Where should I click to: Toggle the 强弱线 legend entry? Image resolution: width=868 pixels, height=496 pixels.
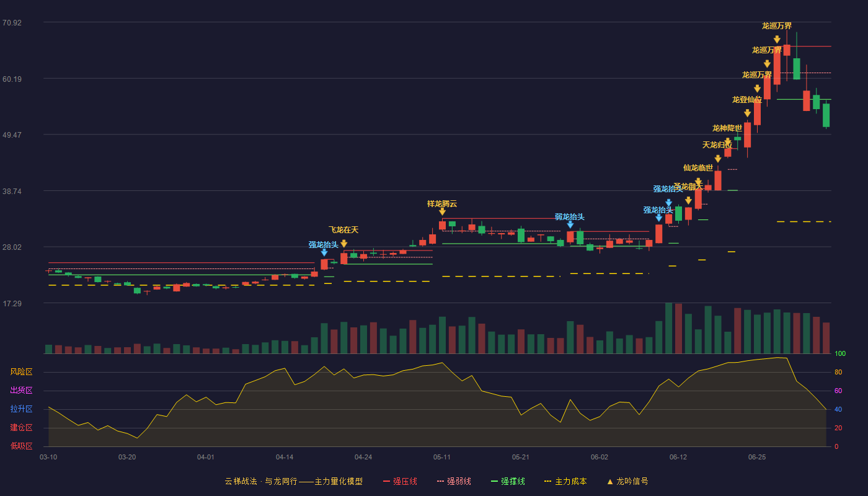454,481
